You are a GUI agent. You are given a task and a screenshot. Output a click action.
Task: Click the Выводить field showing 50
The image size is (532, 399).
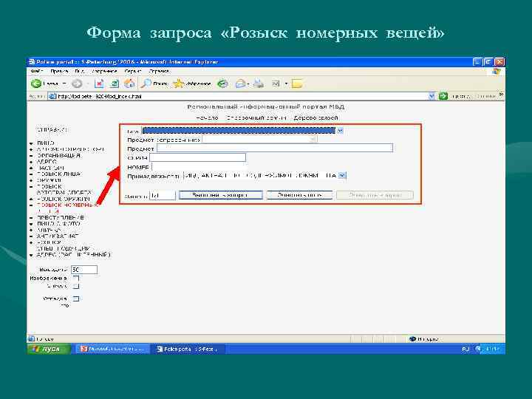click(84, 270)
